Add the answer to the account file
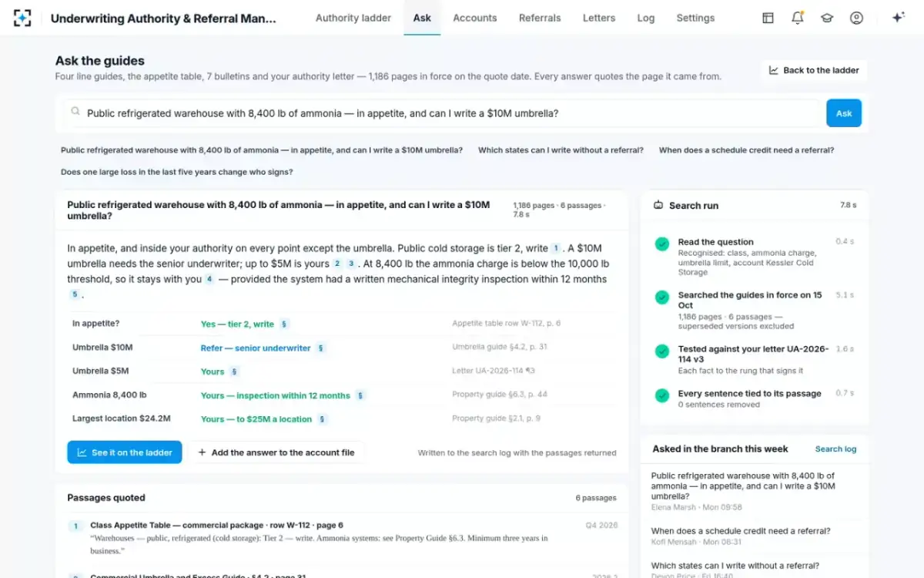 pos(276,452)
